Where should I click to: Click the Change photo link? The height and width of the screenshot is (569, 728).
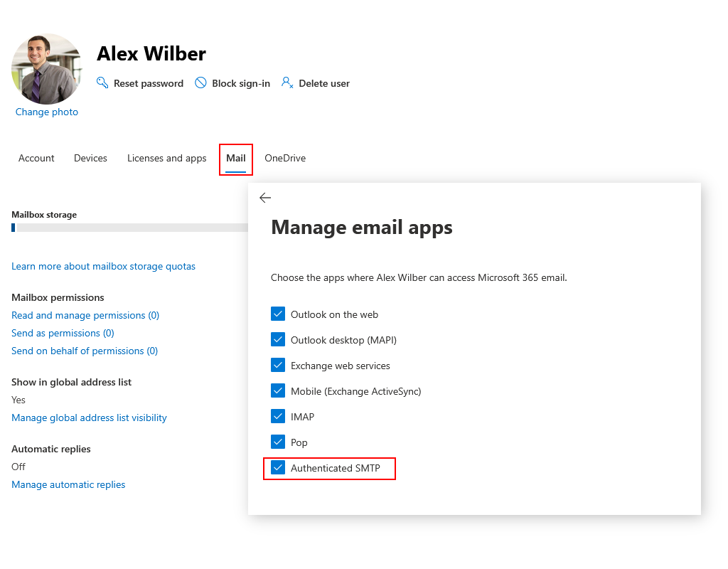click(47, 112)
